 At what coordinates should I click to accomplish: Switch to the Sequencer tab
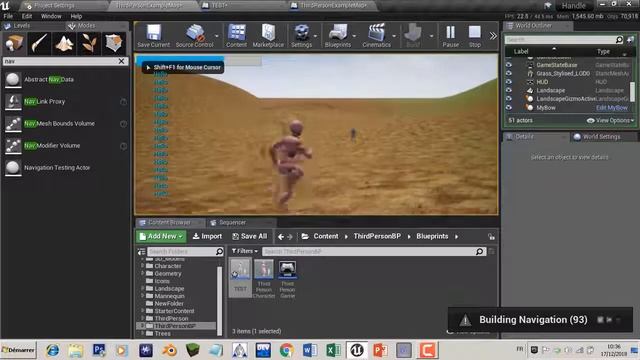tap(233, 222)
